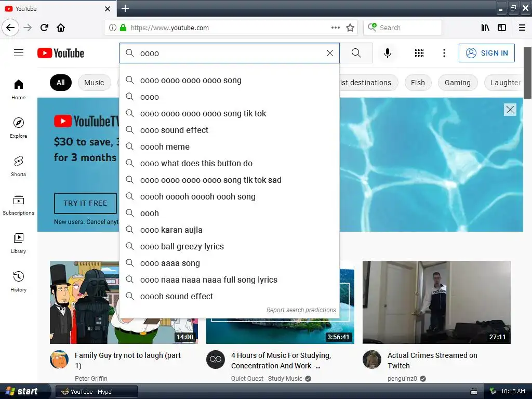Viewport: 532px width, 399px height.
Task: Pick 'ooooh ooooh ooooh oooh song' suggestion
Action: 229,197
